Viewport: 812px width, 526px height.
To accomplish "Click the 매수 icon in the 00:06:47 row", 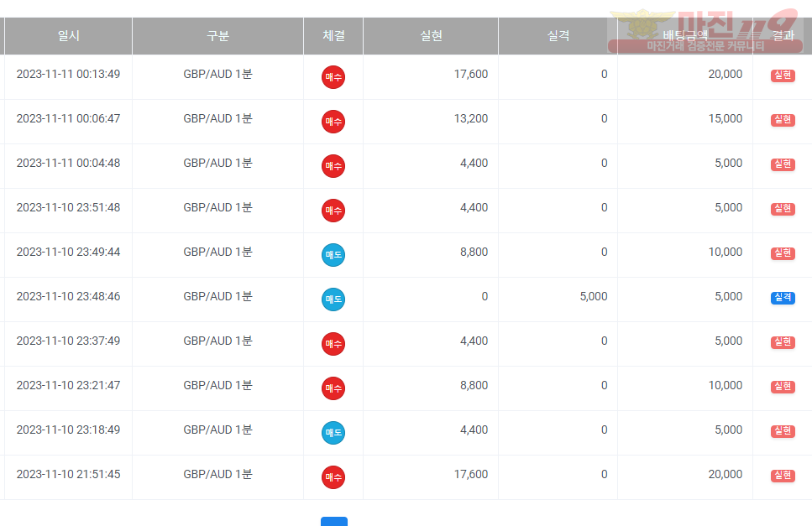I will pos(333,122).
